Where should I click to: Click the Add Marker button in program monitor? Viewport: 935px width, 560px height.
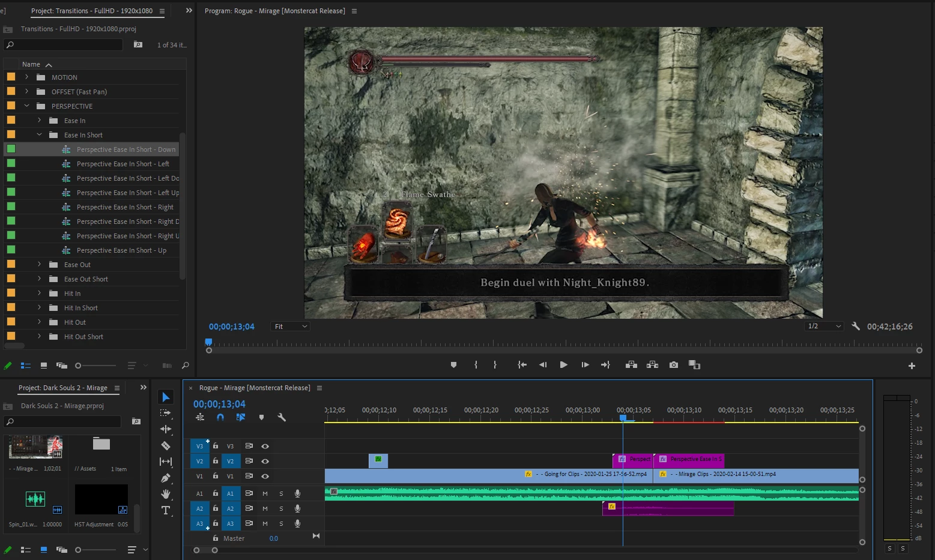pyautogui.click(x=453, y=365)
